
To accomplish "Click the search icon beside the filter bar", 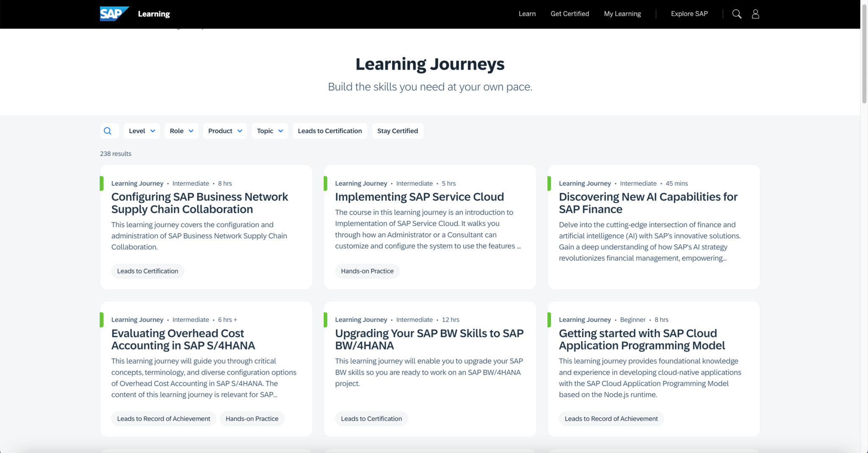I will coord(109,131).
